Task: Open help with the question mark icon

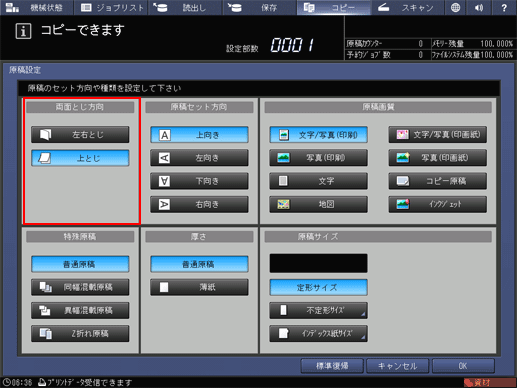Action: point(504,8)
